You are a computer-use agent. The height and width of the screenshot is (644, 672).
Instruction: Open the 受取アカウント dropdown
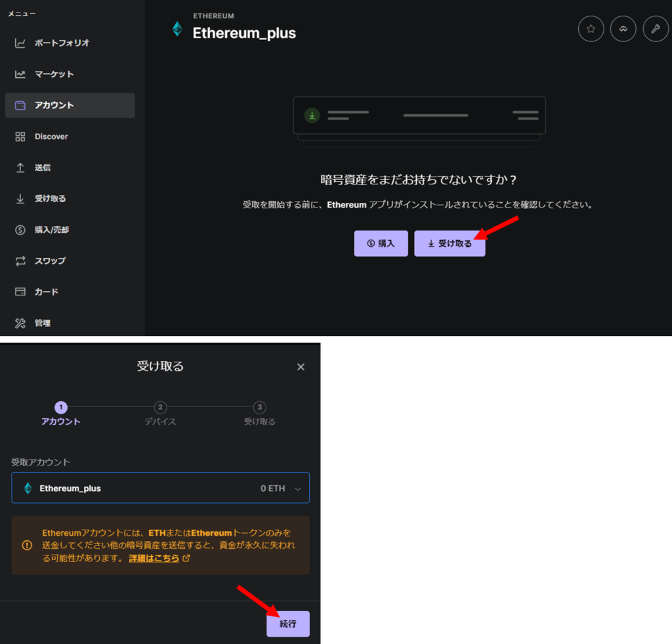click(160, 488)
